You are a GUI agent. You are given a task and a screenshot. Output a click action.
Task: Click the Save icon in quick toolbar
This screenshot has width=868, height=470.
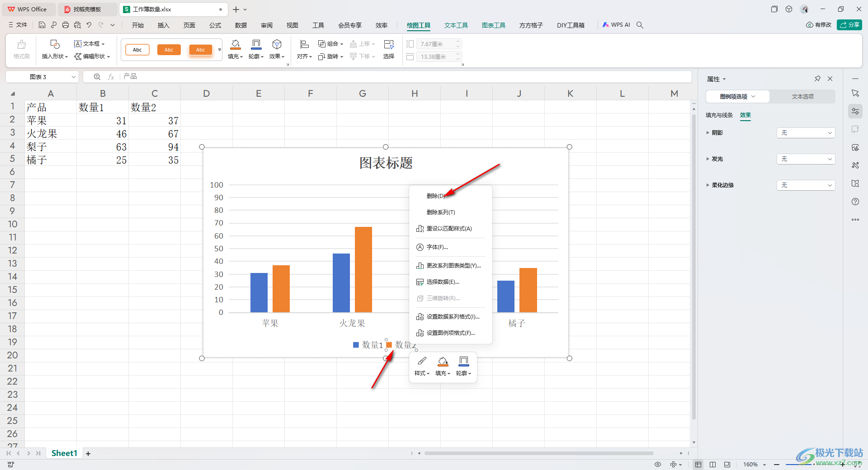click(42, 25)
